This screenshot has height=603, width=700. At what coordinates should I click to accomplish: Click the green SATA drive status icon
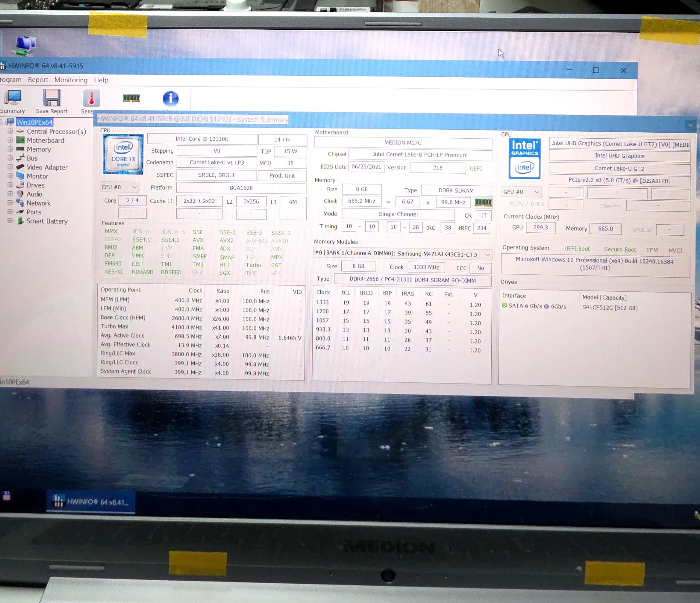pos(505,305)
